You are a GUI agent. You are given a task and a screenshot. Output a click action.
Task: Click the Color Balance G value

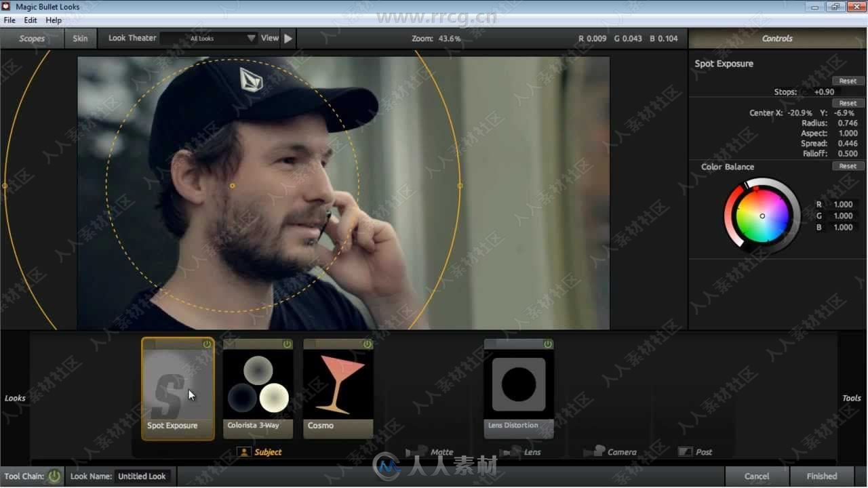[x=843, y=216]
